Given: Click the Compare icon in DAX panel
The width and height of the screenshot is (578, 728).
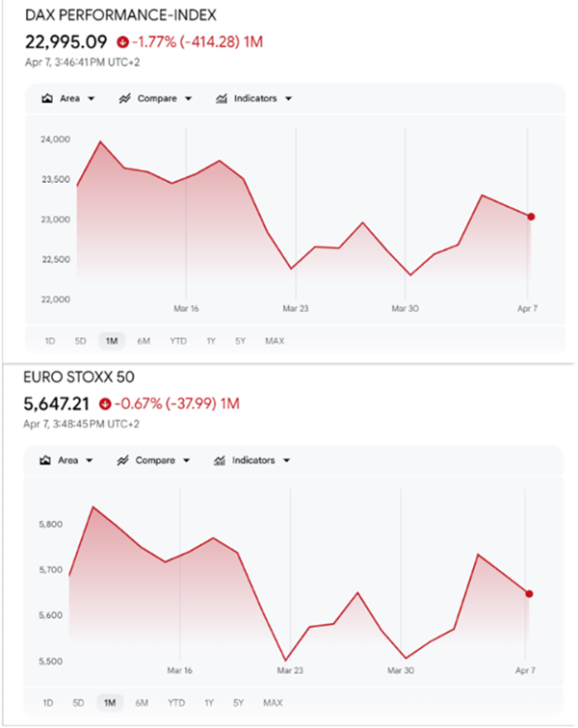Looking at the screenshot, I should 124,98.
